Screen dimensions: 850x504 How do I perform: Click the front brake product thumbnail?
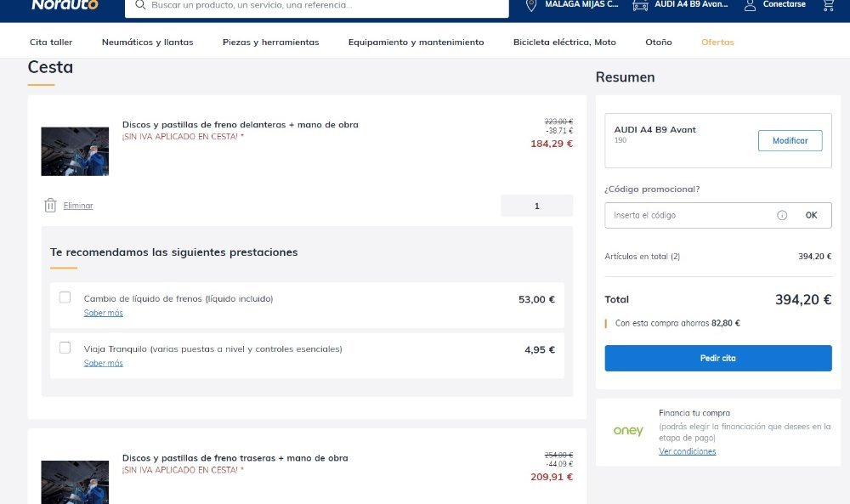click(75, 151)
